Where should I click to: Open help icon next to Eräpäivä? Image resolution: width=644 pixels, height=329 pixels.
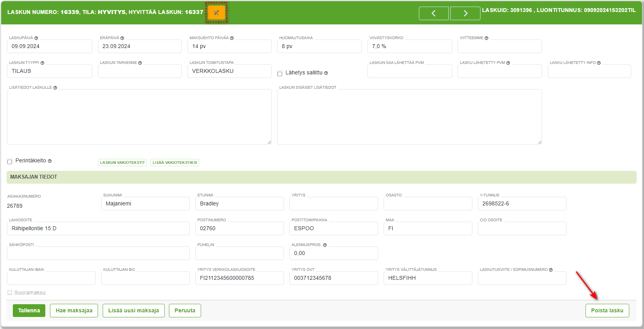pos(122,38)
